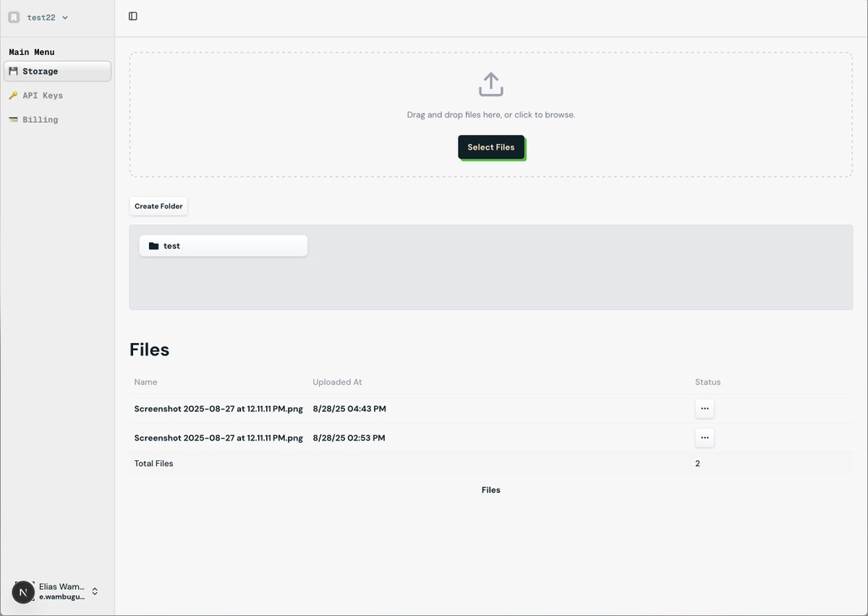
Task: Click the Uploaded At column header
Action: click(337, 382)
